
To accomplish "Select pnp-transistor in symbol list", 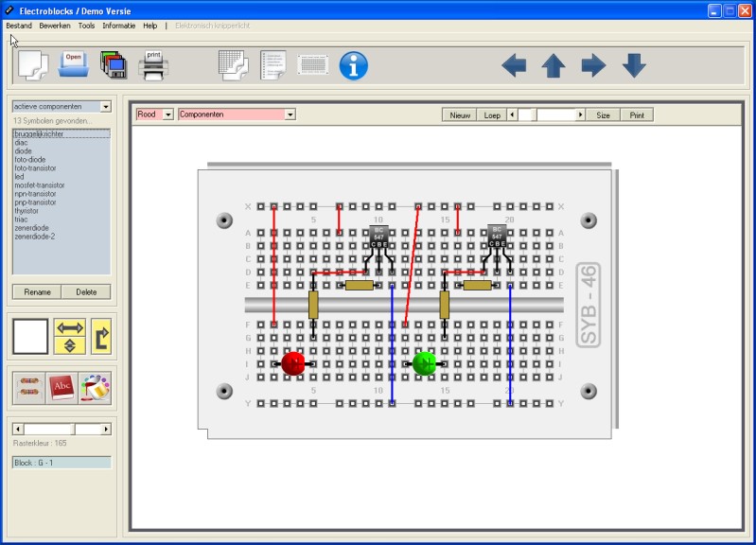I will point(62,202).
